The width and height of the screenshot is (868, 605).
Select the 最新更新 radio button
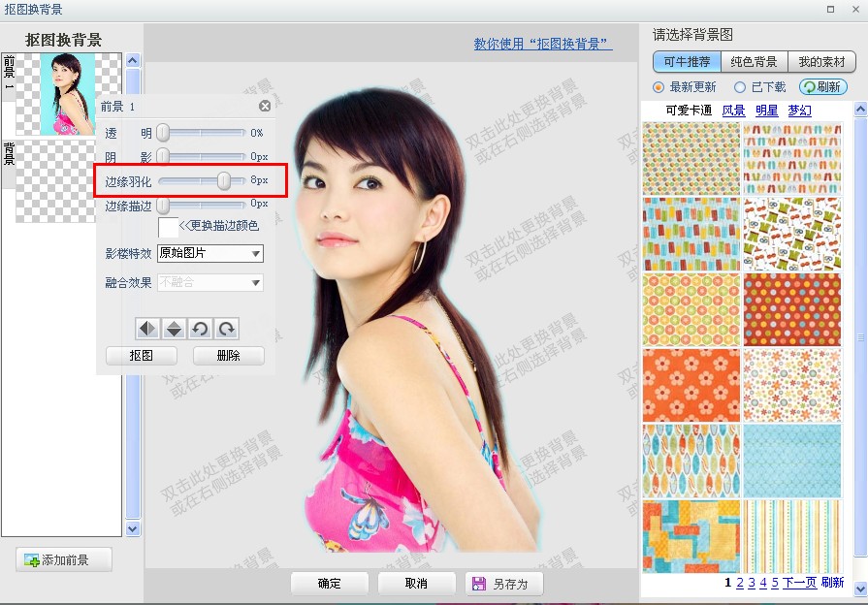tap(659, 87)
